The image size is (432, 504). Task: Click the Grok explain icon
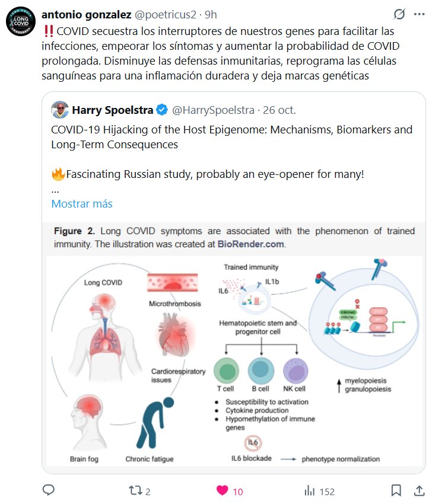[x=399, y=14]
